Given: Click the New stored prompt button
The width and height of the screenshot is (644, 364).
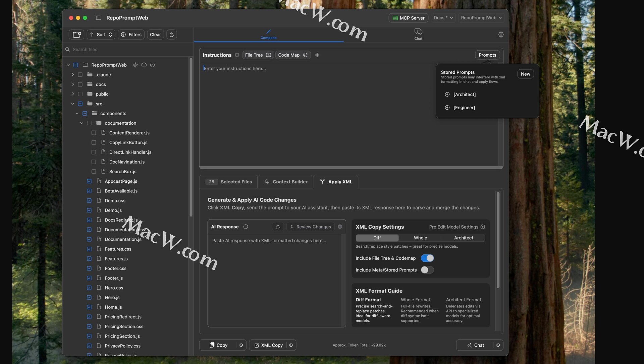Looking at the screenshot, I should pyautogui.click(x=525, y=74).
